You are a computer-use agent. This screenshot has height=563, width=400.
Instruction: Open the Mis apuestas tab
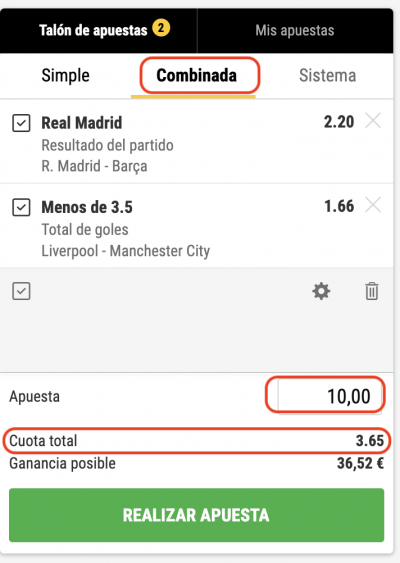pos(295,31)
